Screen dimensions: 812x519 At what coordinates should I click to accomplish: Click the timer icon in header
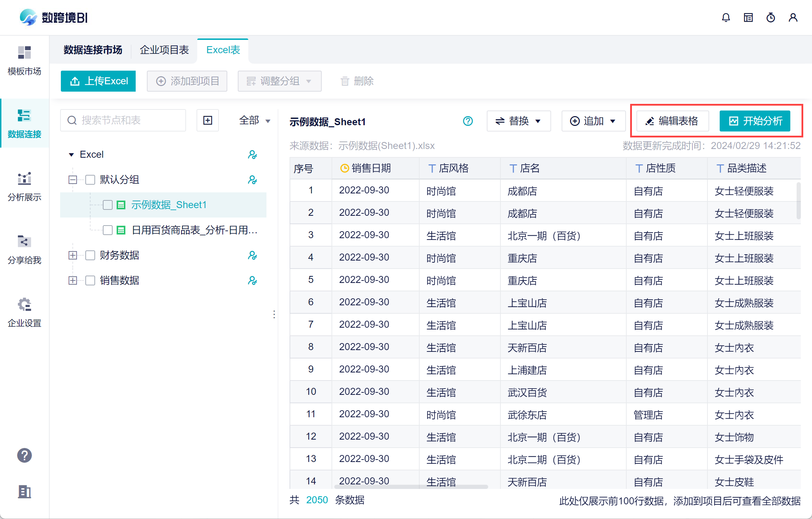771,17
